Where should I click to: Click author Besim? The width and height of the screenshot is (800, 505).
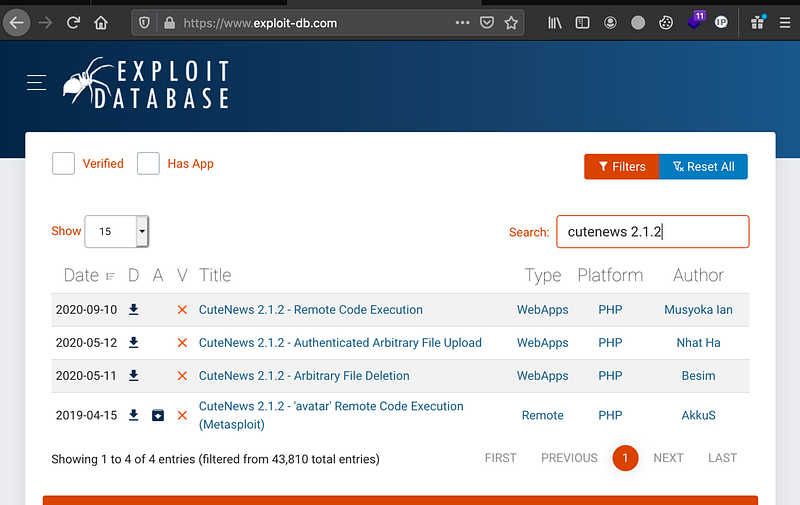click(x=698, y=376)
